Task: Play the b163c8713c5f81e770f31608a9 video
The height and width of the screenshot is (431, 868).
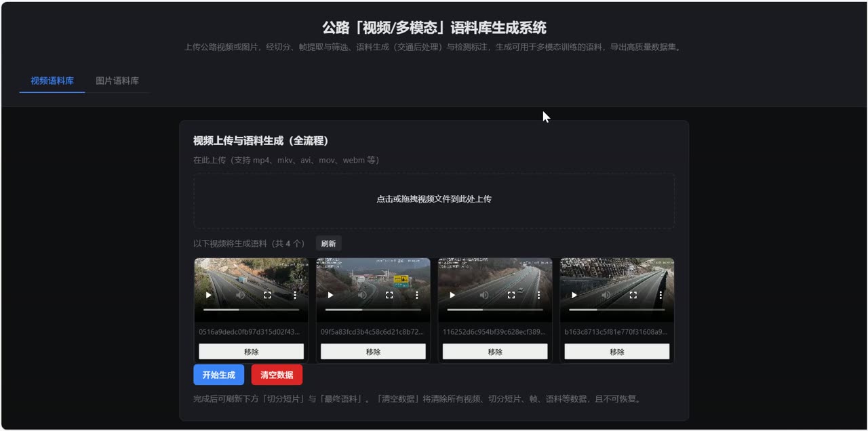Action: click(574, 295)
